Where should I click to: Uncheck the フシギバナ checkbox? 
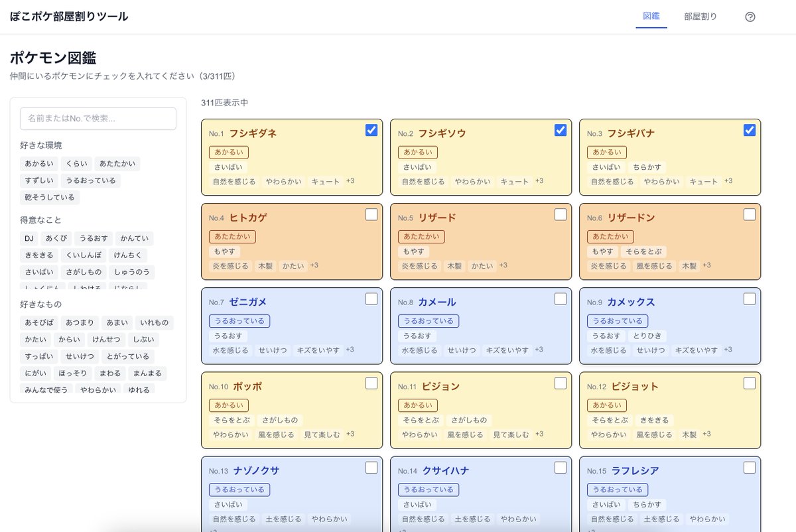750,130
